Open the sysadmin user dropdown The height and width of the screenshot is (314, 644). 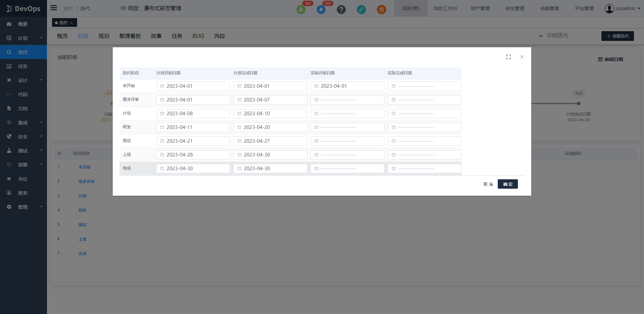(622, 8)
